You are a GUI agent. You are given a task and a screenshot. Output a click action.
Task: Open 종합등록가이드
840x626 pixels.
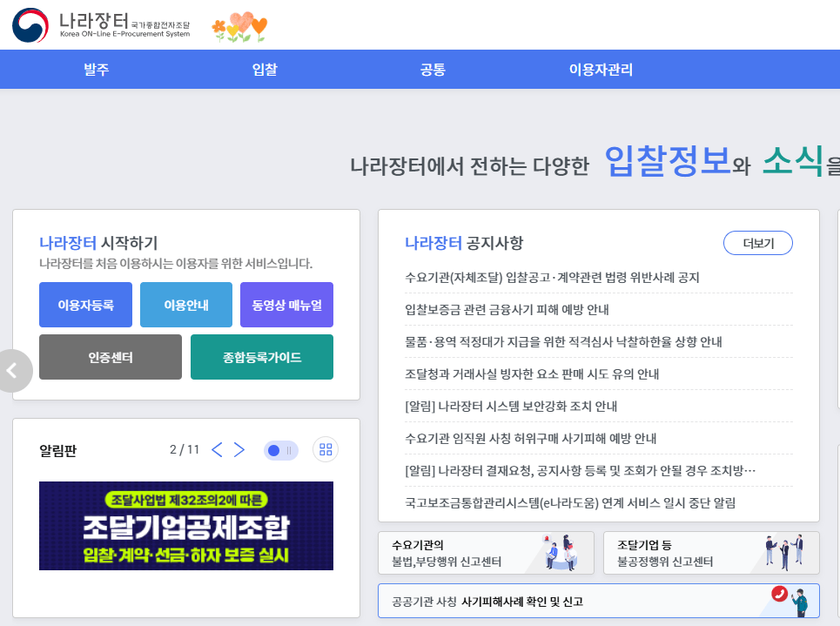[262, 357]
